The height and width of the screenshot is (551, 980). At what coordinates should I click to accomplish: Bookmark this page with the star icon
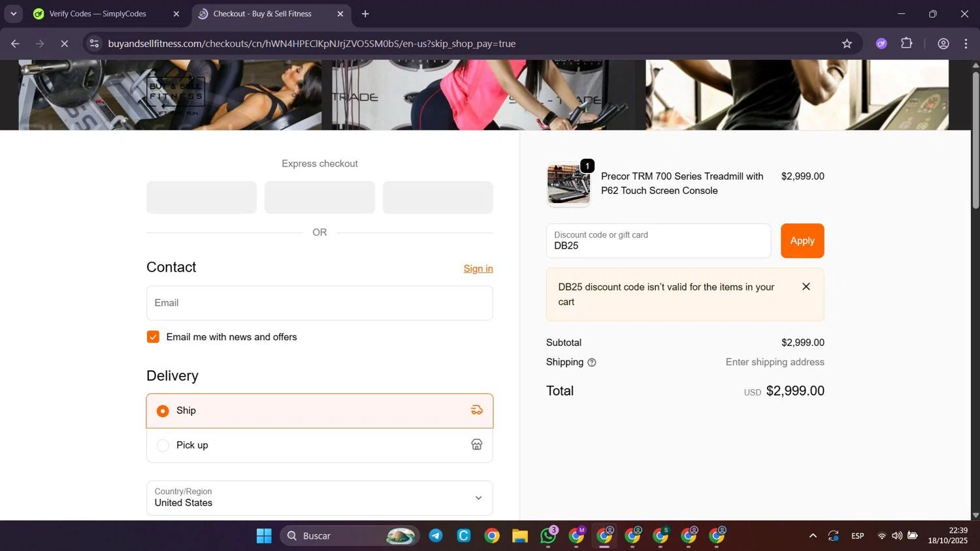pos(847,44)
